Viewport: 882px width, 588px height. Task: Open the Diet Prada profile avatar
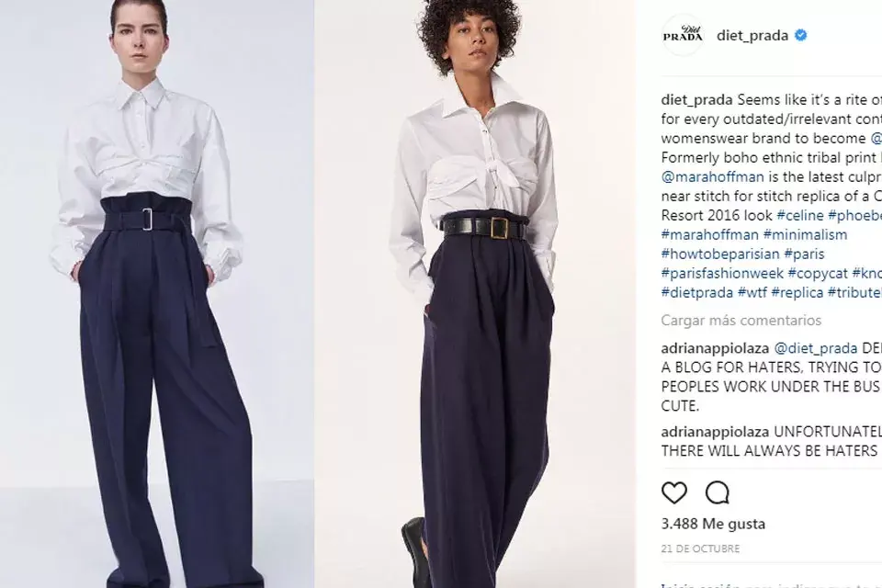(683, 36)
